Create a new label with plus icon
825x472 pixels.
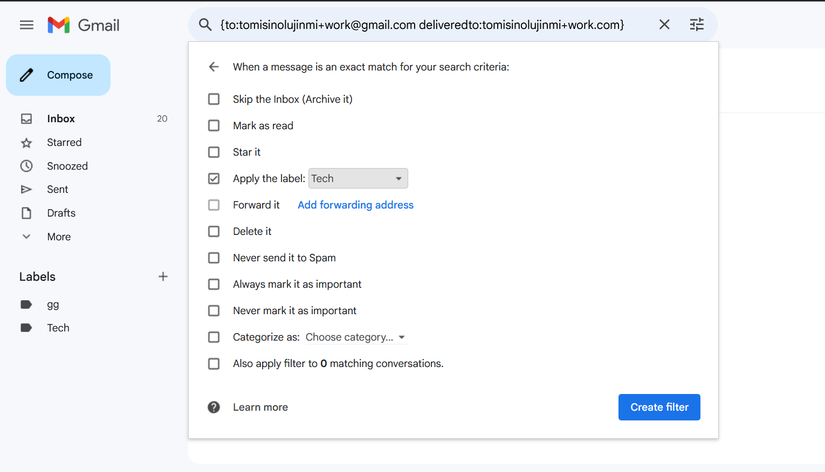tap(163, 277)
